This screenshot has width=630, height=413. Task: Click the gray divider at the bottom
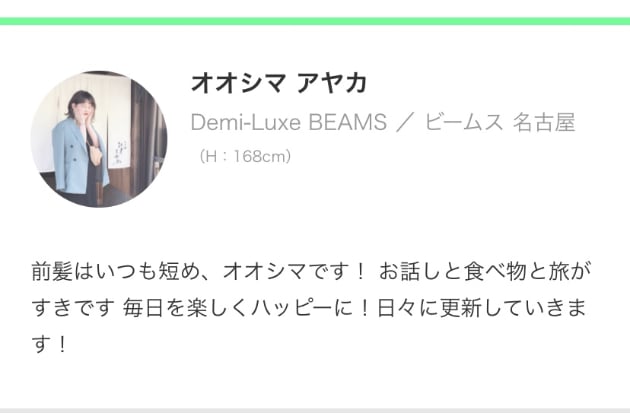(315, 411)
